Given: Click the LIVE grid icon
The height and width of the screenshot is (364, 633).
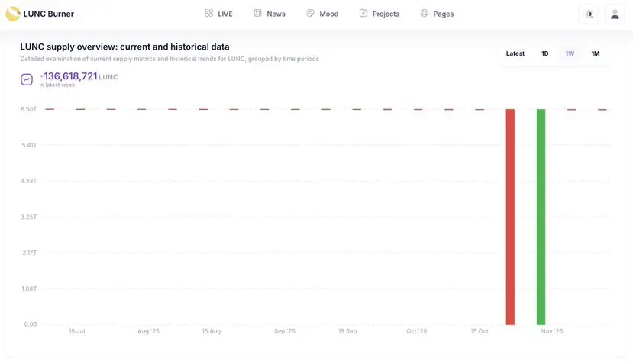Looking at the screenshot, I should [208, 13].
